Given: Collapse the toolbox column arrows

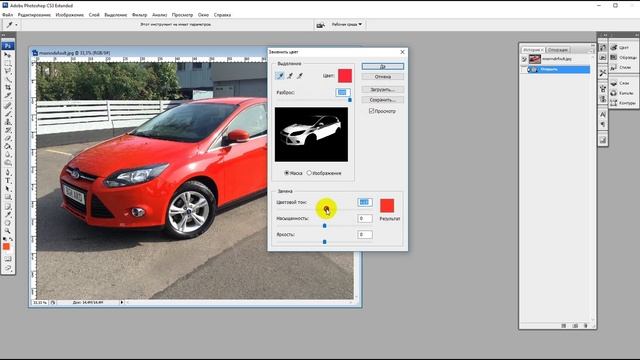Looking at the screenshot, I should [x=4, y=36].
